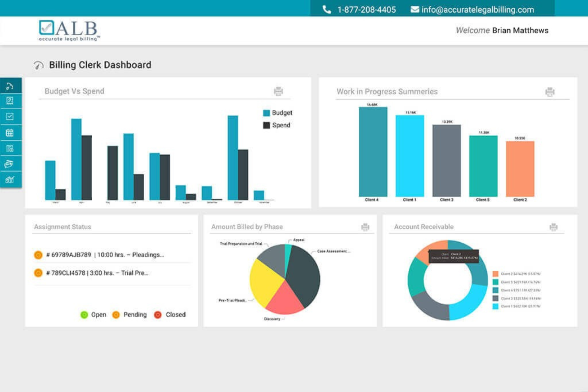588x392 pixels.
Task: Click the phone icon in top bar
Action: tap(327, 10)
